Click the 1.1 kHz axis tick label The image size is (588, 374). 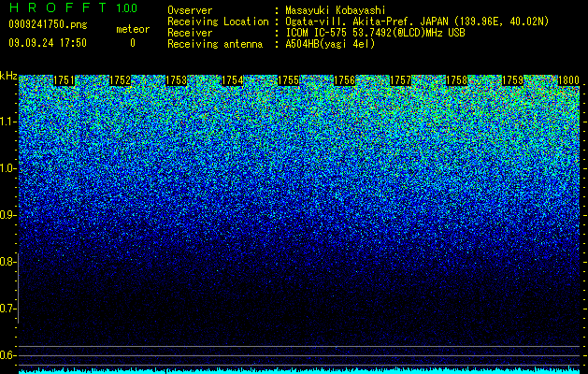[7, 122]
